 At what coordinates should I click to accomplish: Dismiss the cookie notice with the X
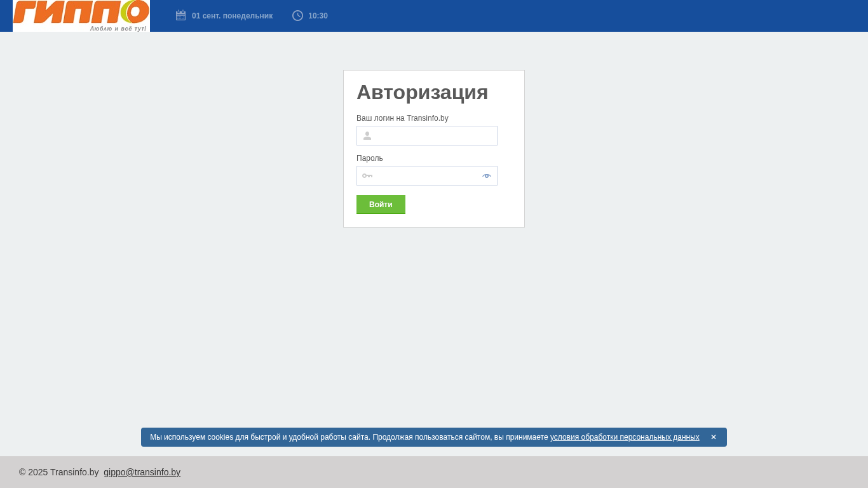click(x=714, y=437)
